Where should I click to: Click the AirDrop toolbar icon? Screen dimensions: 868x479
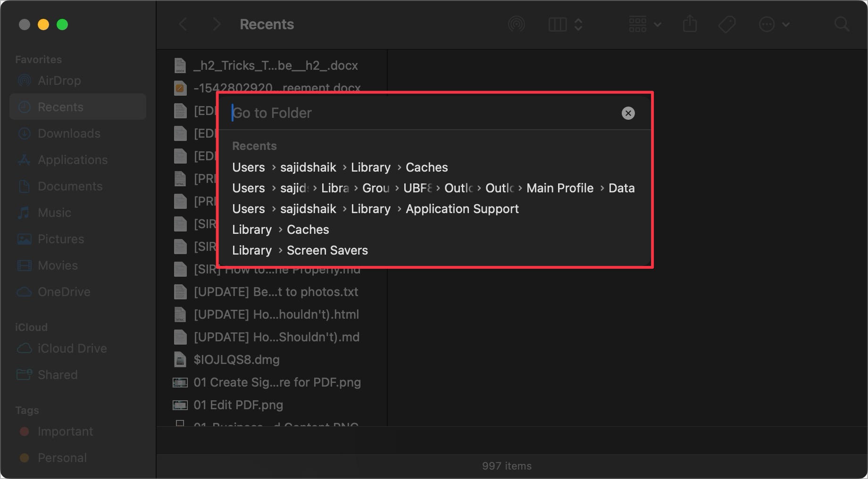[x=517, y=24]
